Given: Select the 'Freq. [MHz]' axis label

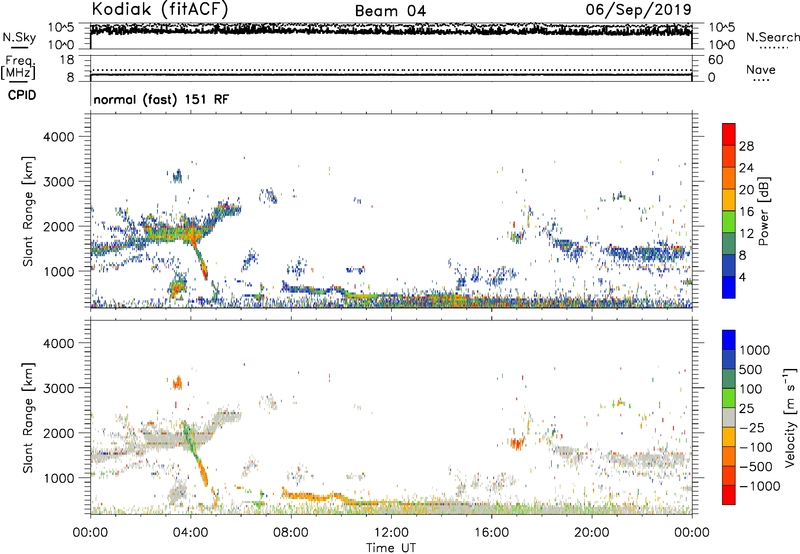Looking at the screenshot, I should pos(18,67).
